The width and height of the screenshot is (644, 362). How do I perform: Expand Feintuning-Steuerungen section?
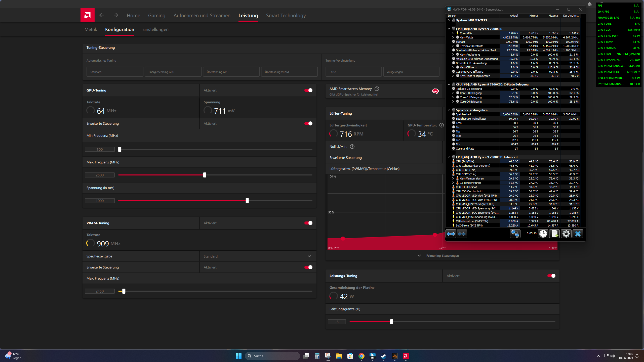click(x=442, y=256)
